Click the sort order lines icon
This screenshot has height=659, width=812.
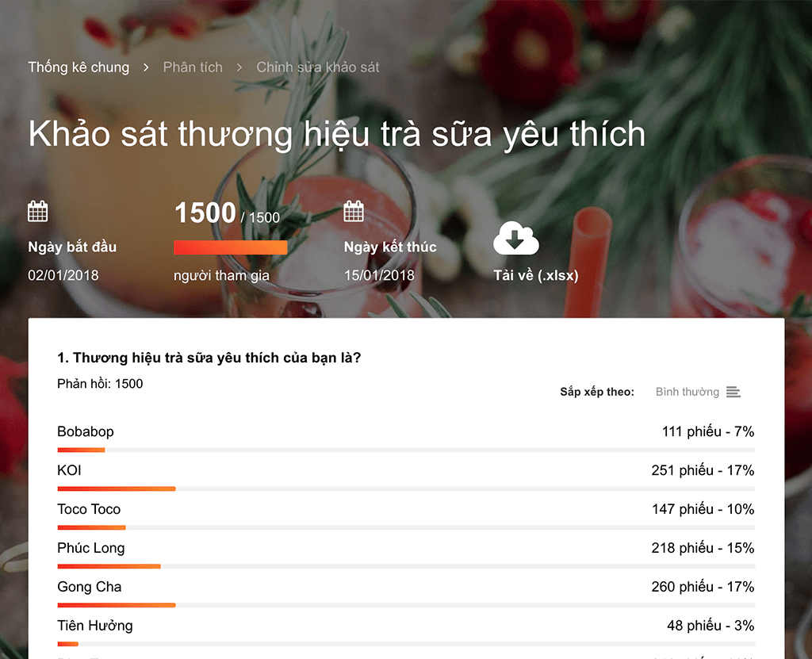pos(733,392)
